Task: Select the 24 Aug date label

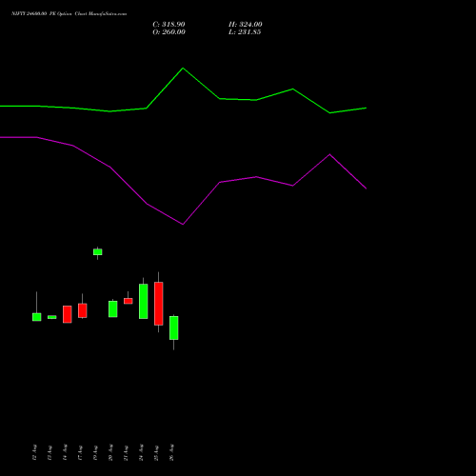Action: tap(141, 452)
